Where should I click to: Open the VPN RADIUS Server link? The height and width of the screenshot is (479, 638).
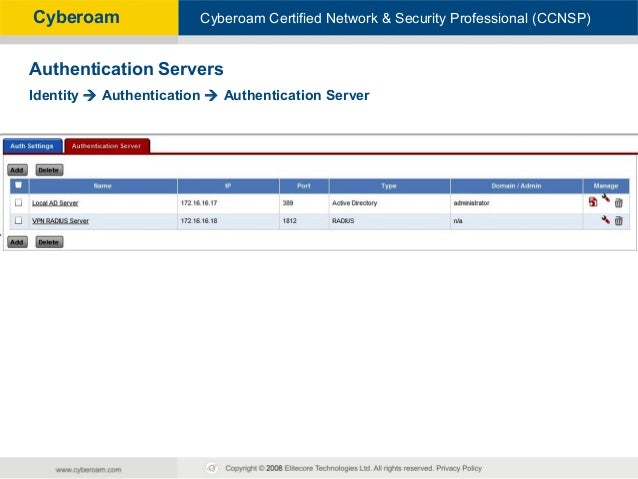click(x=60, y=221)
